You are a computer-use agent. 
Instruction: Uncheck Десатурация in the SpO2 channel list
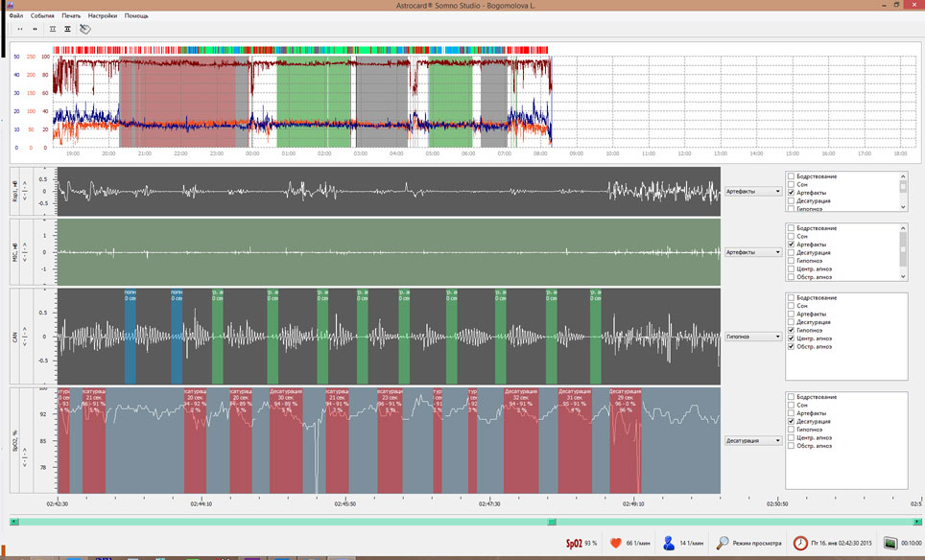pyautogui.click(x=791, y=421)
